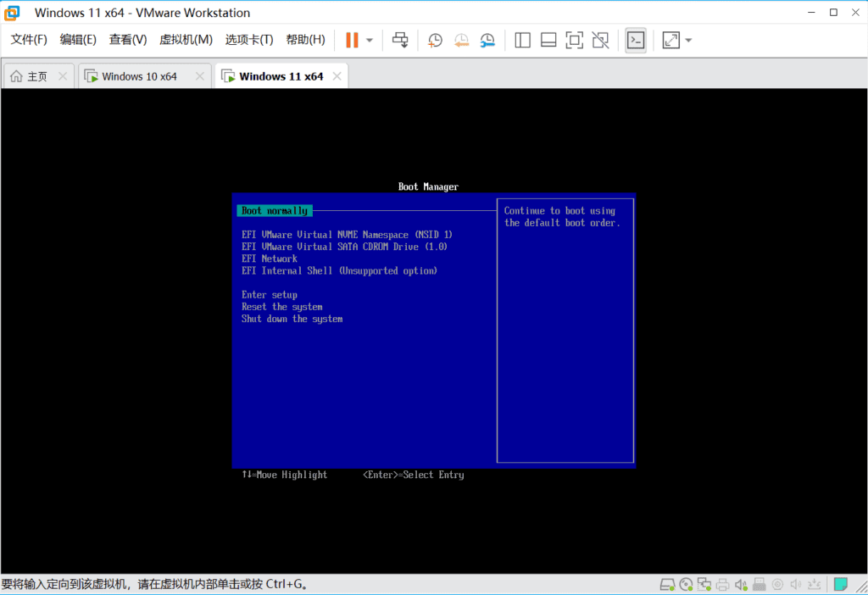
Task: Select EFI Network boot entry
Action: click(270, 259)
